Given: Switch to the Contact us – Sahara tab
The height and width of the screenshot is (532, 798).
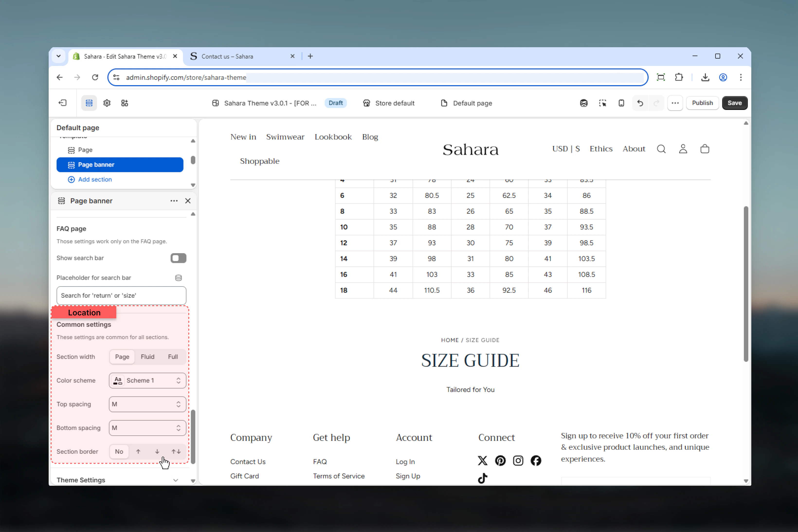Looking at the screenshot, I should click(242, 56).
